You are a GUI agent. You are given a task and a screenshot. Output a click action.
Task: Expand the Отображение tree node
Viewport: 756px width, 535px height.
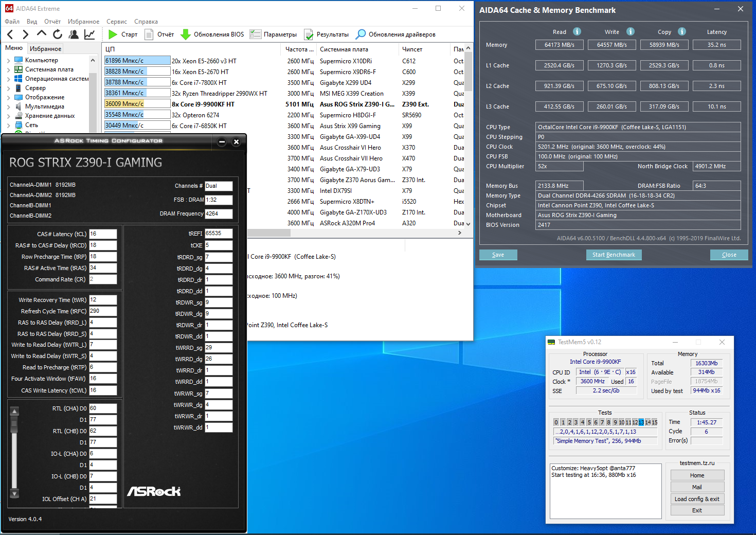[x=8, y=97]
